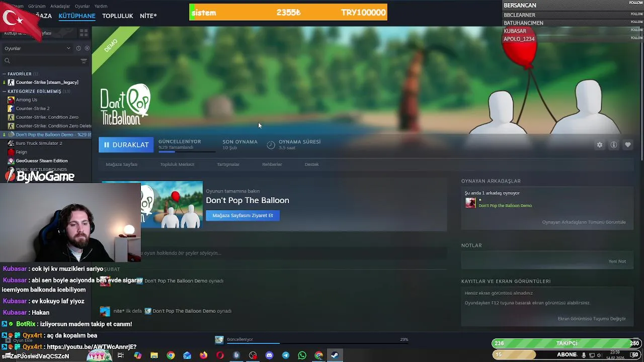Open the KÜTÜPHANE tab
The height and width of the screenshot is (362, 644).
click(77, 16)
